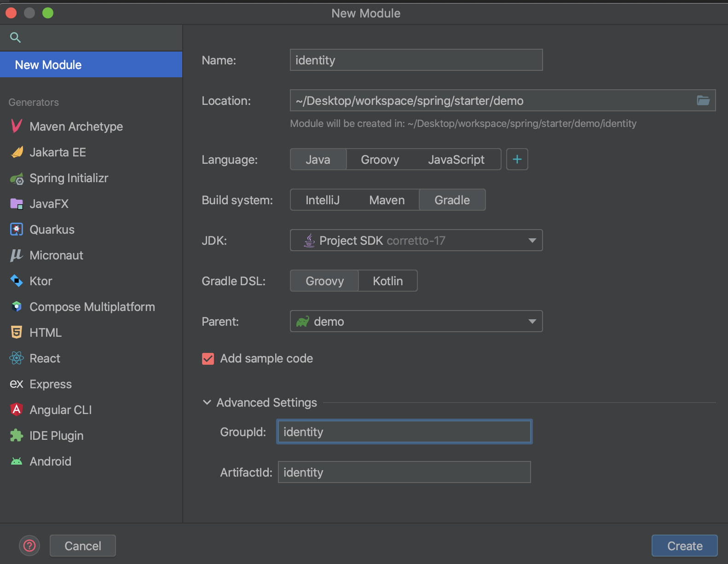Open the Maven Archetype generator entry
This screenshot has height=564, width=728.
[x=91, y=126]
